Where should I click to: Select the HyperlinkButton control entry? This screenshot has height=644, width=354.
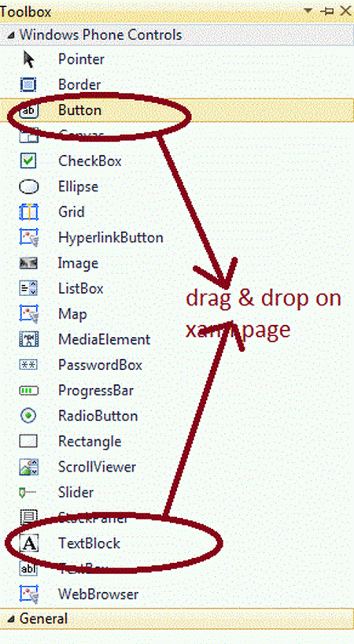tap(177, 238)
